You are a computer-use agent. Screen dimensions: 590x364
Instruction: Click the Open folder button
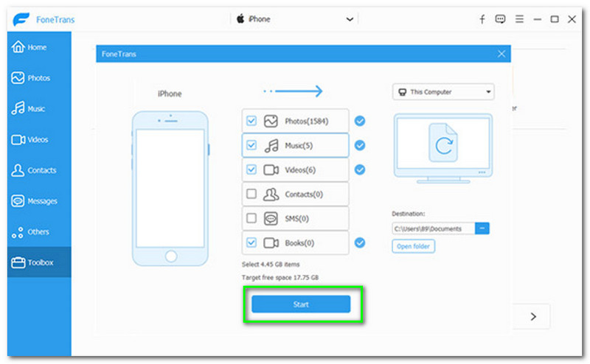point(413,246)
